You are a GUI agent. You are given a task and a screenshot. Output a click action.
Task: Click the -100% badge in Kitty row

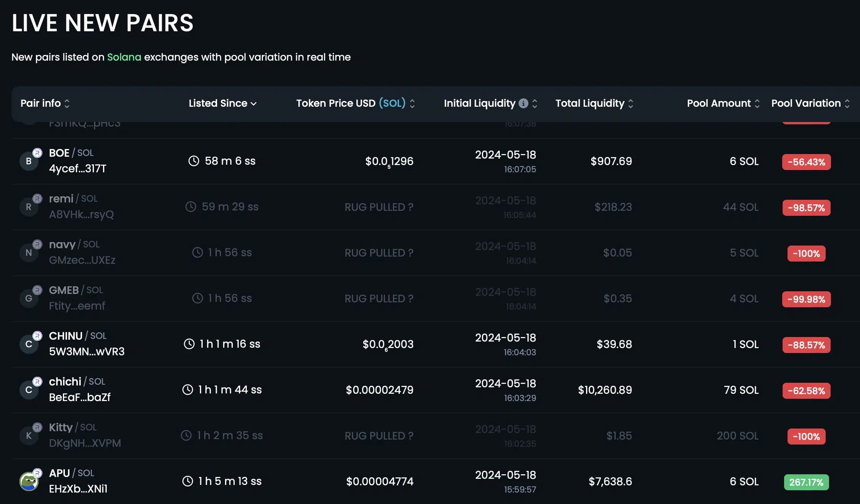coord(806,437)
